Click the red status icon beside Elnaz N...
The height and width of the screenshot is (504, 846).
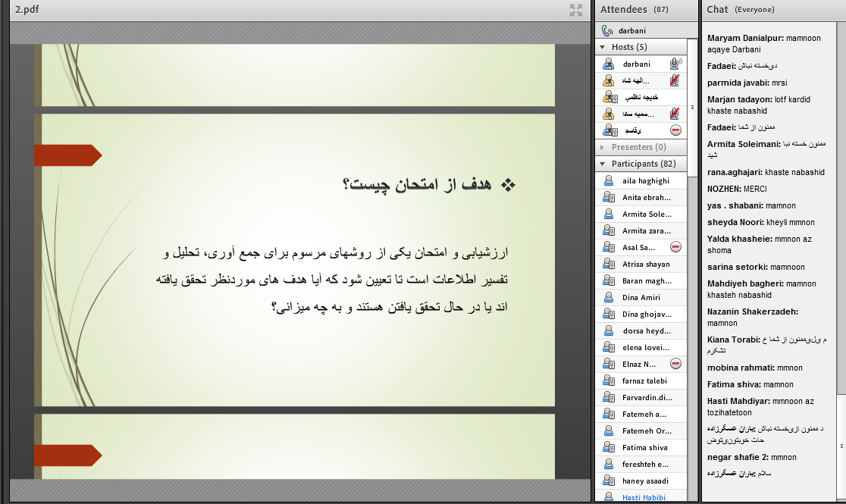[675, 364]
